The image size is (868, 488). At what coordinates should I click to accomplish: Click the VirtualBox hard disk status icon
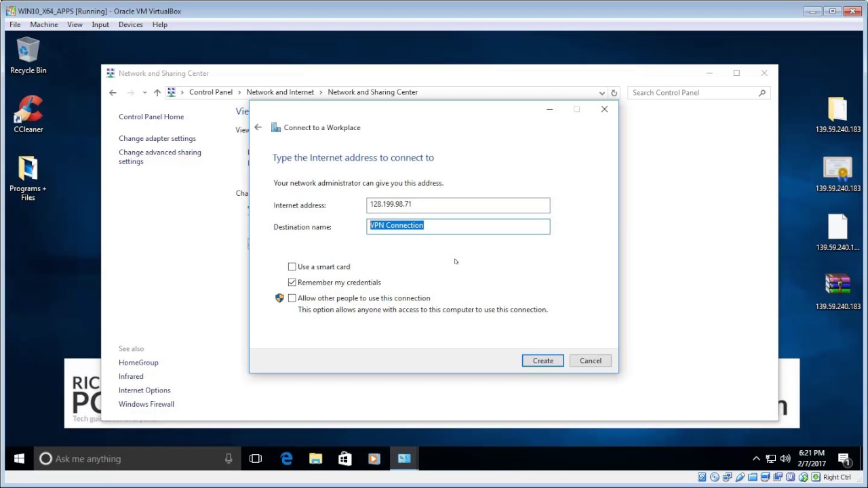(x=702, y=477)
